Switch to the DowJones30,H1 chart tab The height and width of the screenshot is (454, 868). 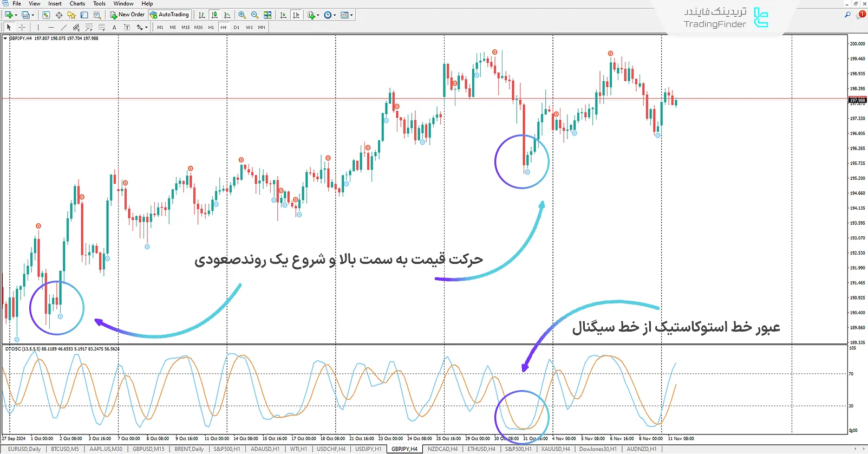point(598,449)
